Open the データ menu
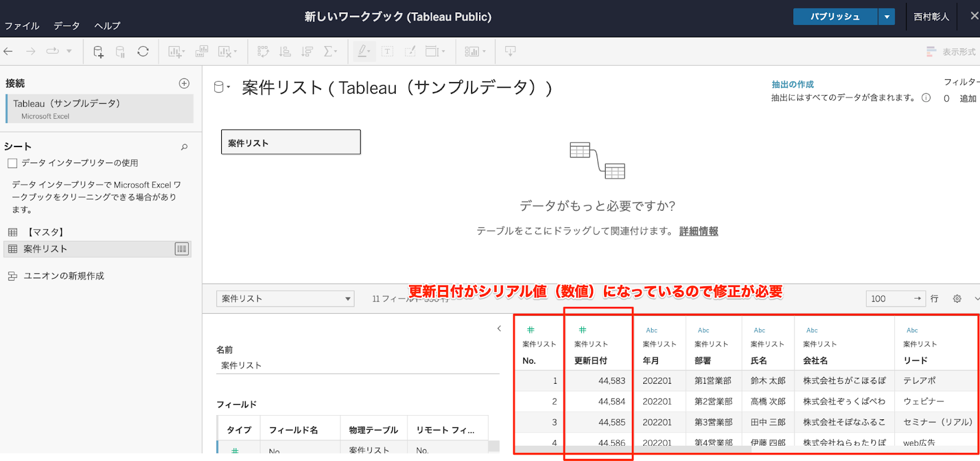Viewport: 980px width, 461px height. [x=67, y=26]
